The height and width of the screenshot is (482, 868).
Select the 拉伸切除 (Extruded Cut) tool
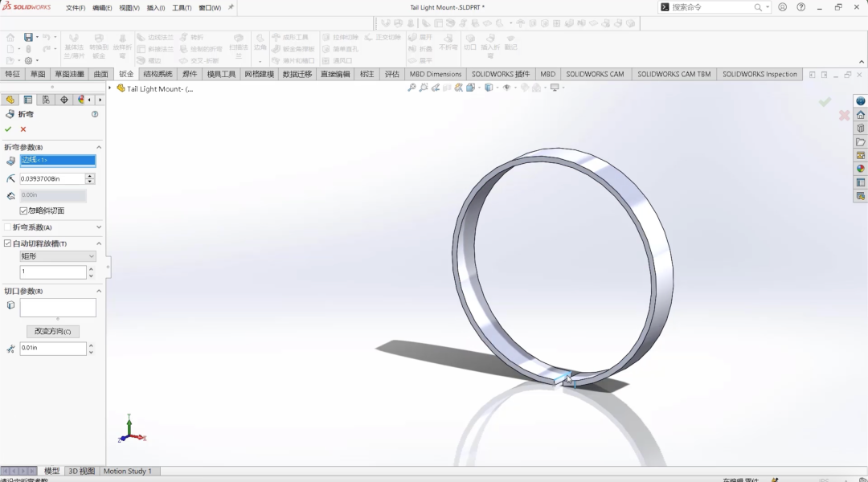pyautogui.click(x=344, y=37)
